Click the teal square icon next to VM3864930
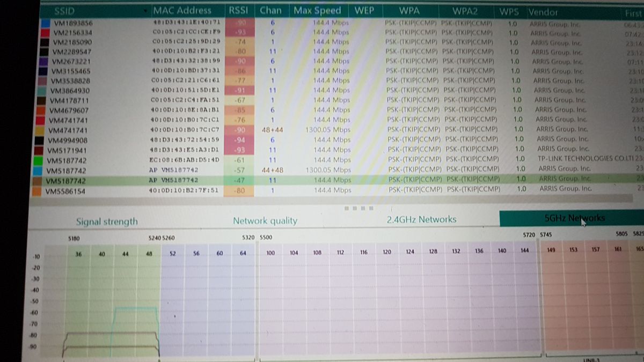The height and width of the screenshot is (362, 644). [x=43, y=90]
